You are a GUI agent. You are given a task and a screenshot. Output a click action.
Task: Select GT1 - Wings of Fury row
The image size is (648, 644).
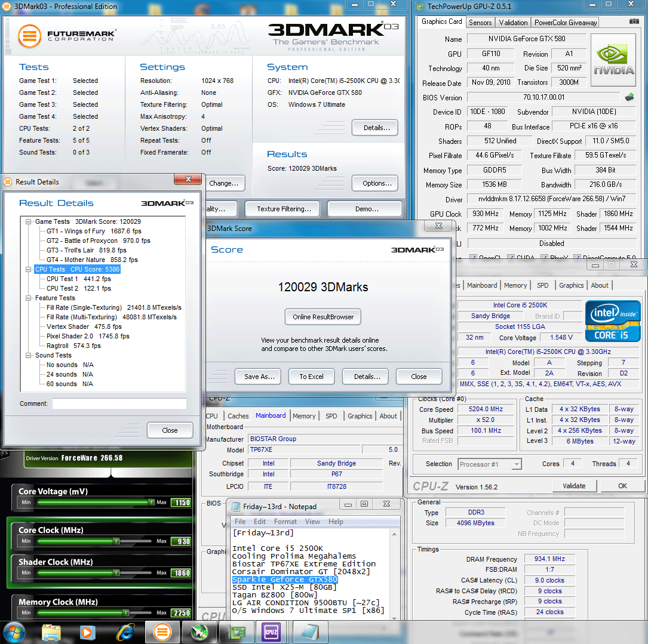[94, 232]
